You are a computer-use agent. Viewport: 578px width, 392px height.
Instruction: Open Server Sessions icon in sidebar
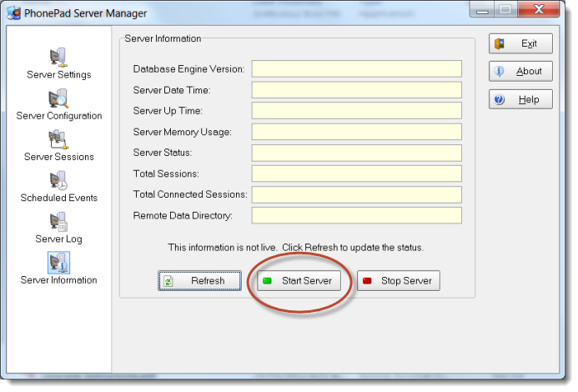(58, 139)
